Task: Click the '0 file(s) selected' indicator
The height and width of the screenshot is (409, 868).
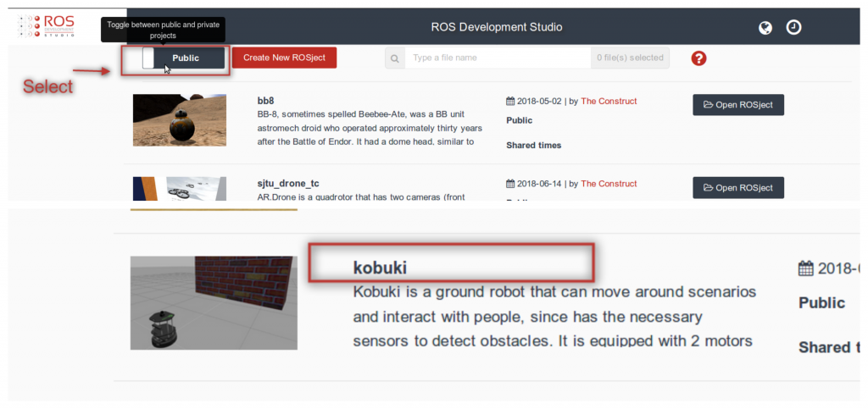Action: [630, 58]
